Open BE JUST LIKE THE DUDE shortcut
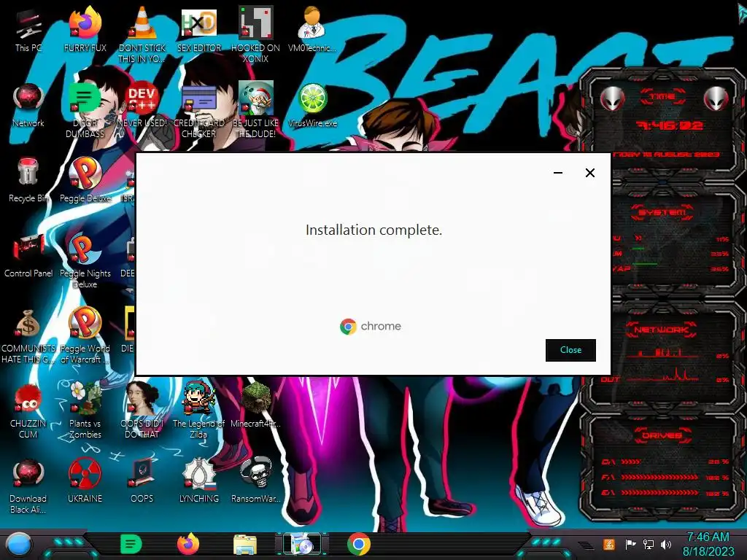This screenshot has height=560, width=747. pos(255,111)
